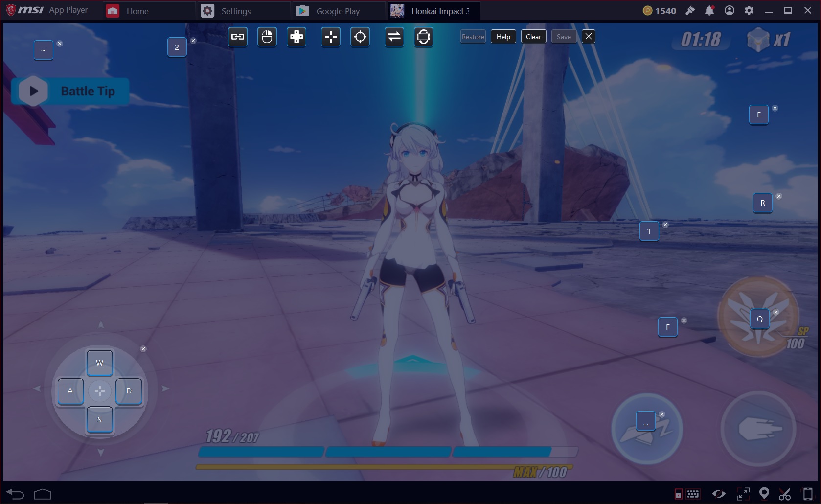Screen dimensions: 821x504
Task: Select the Q key binding box
Action: (x=760, y=319)
